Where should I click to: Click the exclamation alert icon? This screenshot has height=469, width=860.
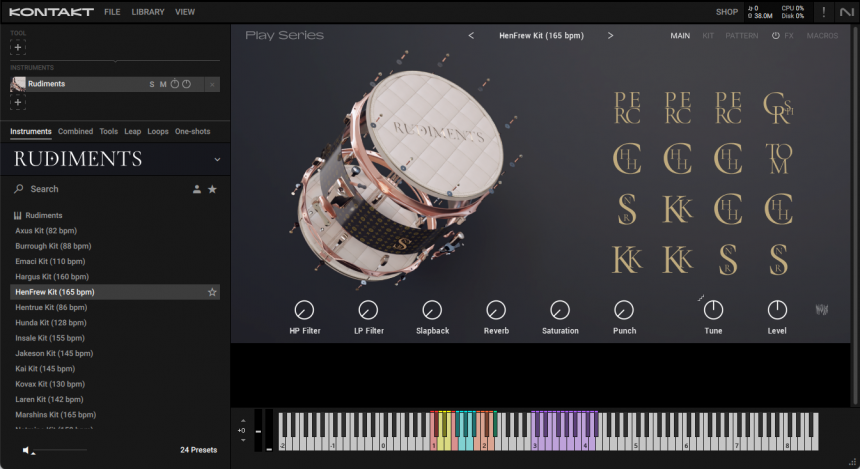click(x=823, y=12)
